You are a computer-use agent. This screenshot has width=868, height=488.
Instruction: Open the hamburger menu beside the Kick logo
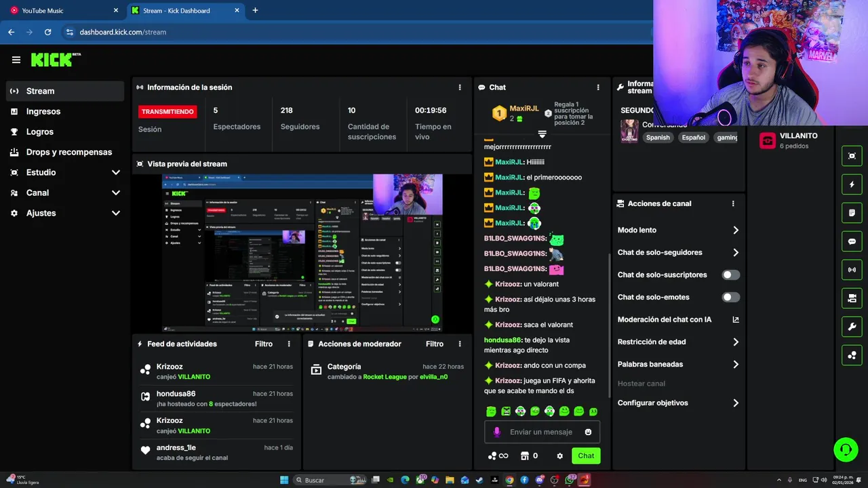click(x=16, y=60)
